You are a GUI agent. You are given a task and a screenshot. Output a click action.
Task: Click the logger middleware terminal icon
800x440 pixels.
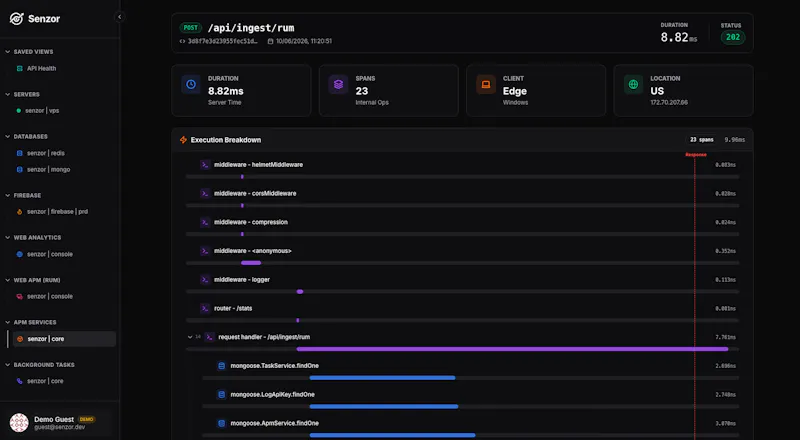205,280
